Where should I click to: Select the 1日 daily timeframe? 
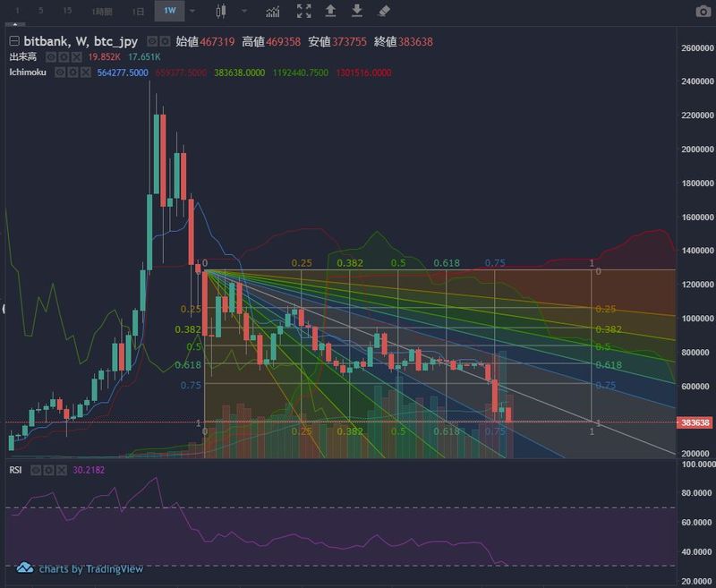(x=137, y=12)
